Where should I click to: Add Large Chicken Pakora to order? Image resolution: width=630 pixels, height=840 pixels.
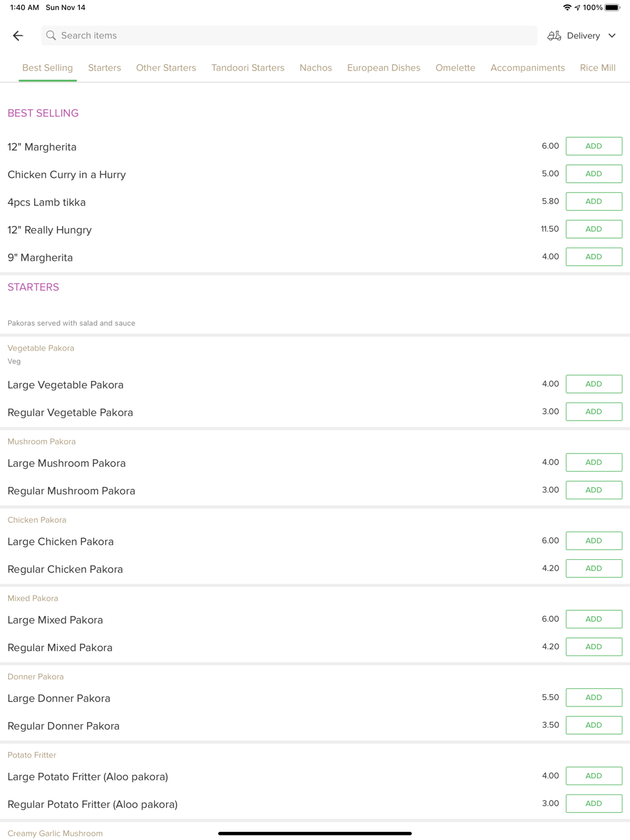pos(593,541)
